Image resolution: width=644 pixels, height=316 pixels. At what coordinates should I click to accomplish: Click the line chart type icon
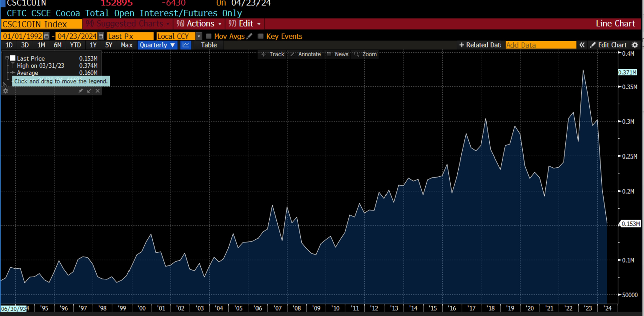[186, 45]
